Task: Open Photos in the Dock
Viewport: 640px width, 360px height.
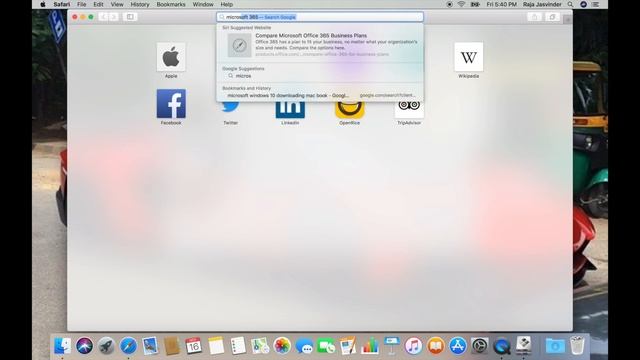Action: [282, 346]
